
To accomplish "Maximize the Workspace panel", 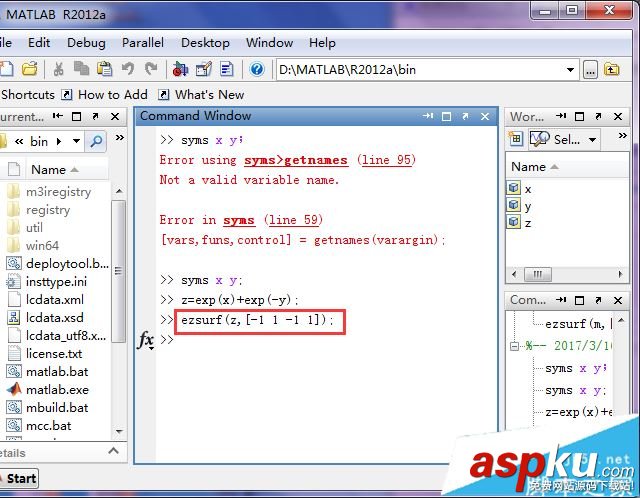I will click(579, 117).
